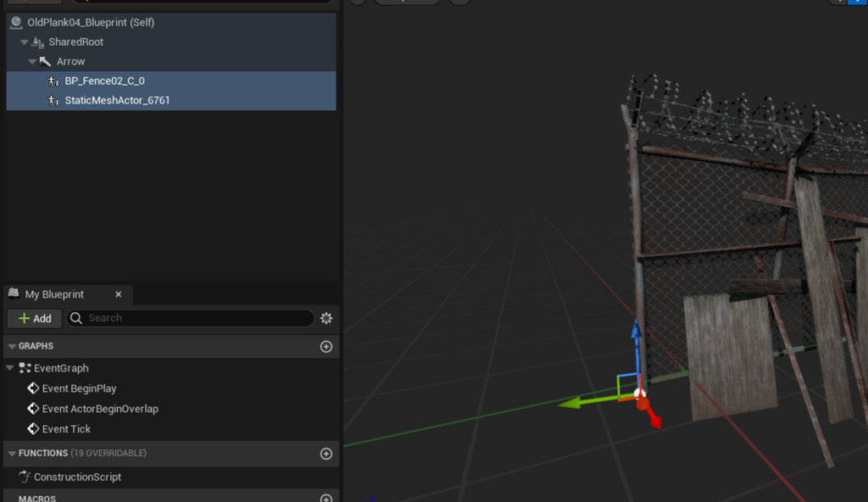Click the StaticMeshActor_6761 actor icon
This screenshot has width=868, height=502.
click(53, 100)
